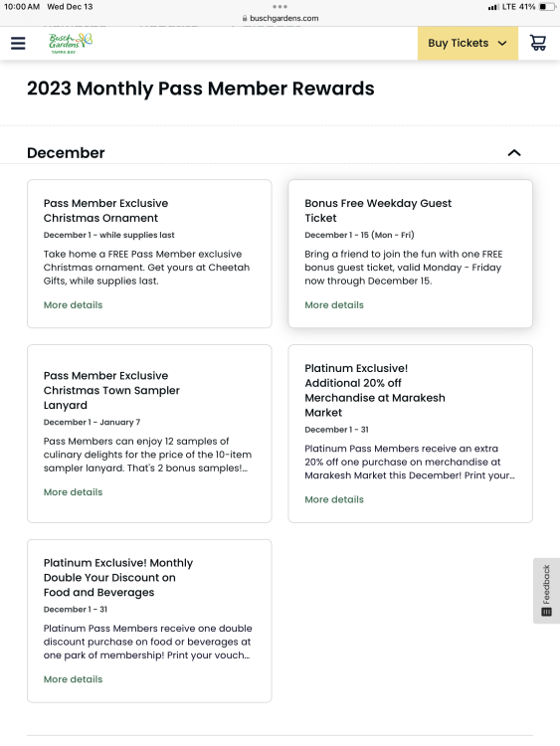Collapse the December section chevron
This screenshot has height=746, width=560.
tap(514, 153)
